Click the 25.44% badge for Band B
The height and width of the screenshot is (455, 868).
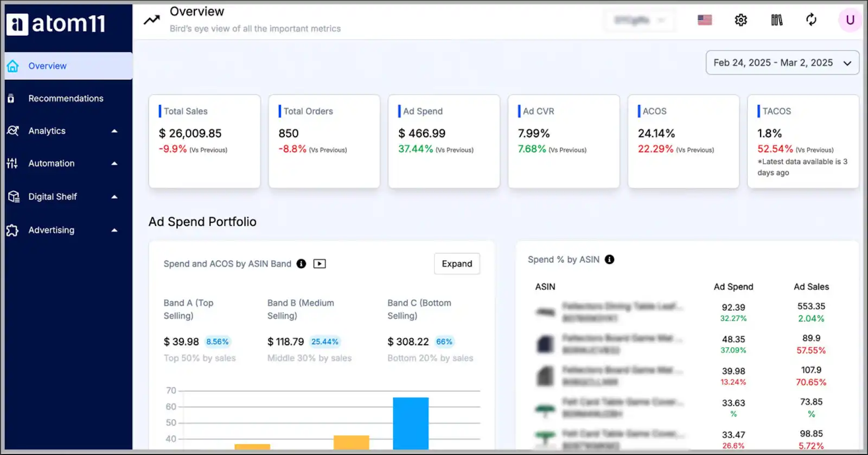point(324,342)
